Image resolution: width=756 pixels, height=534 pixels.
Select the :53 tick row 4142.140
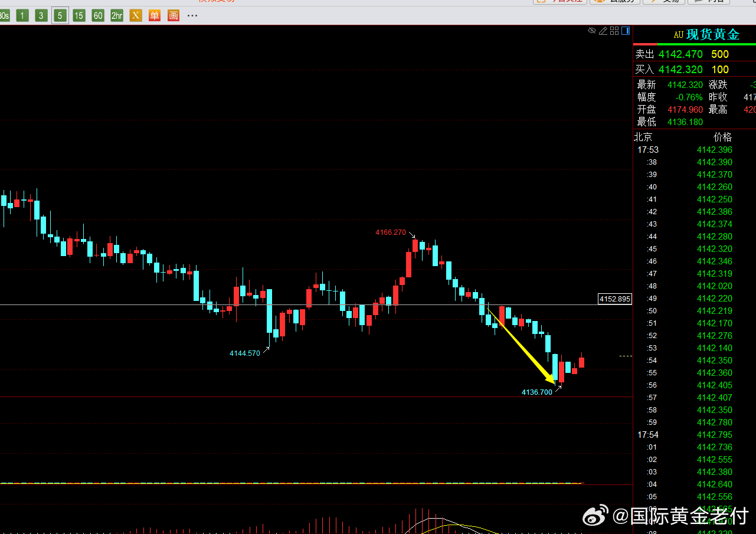tap(695, 348)
